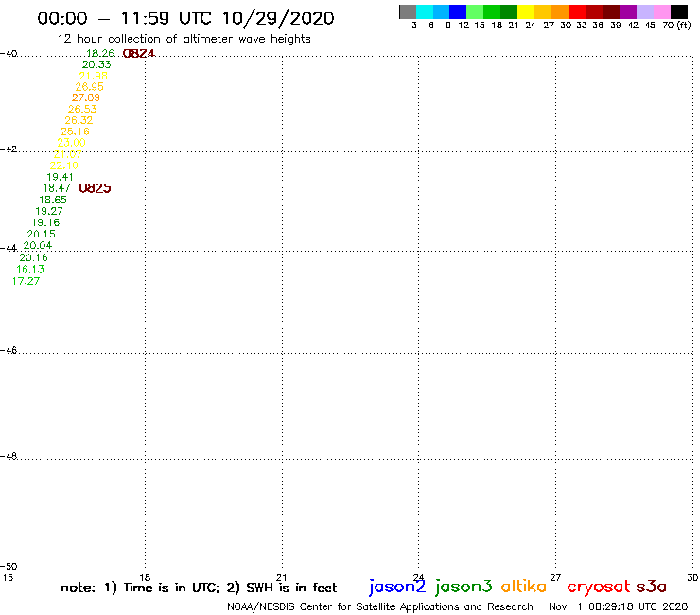Screen dimensions: 700x615
Task: Click the pink swatch in the color scale
Action: pyautogui.click(x=661, y=11)
